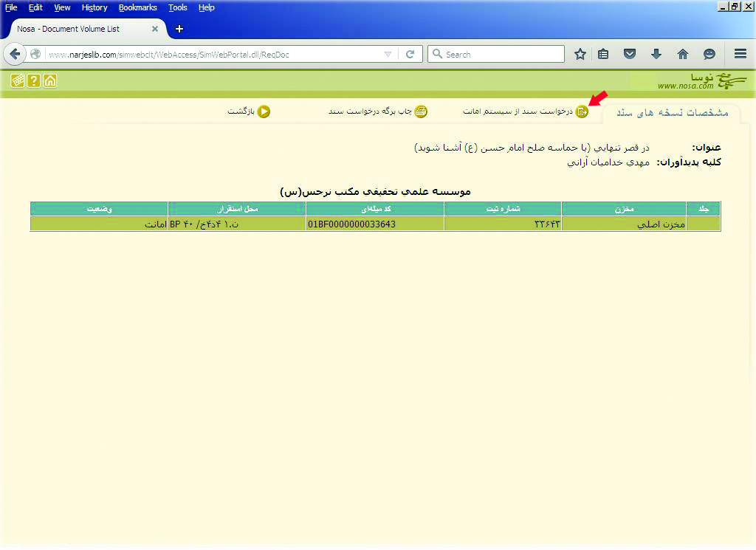The width and height of the screenshot is (756, 550).
Task: Click the Nosa logo www.nosa.com
Action: [x=701, y=81]
